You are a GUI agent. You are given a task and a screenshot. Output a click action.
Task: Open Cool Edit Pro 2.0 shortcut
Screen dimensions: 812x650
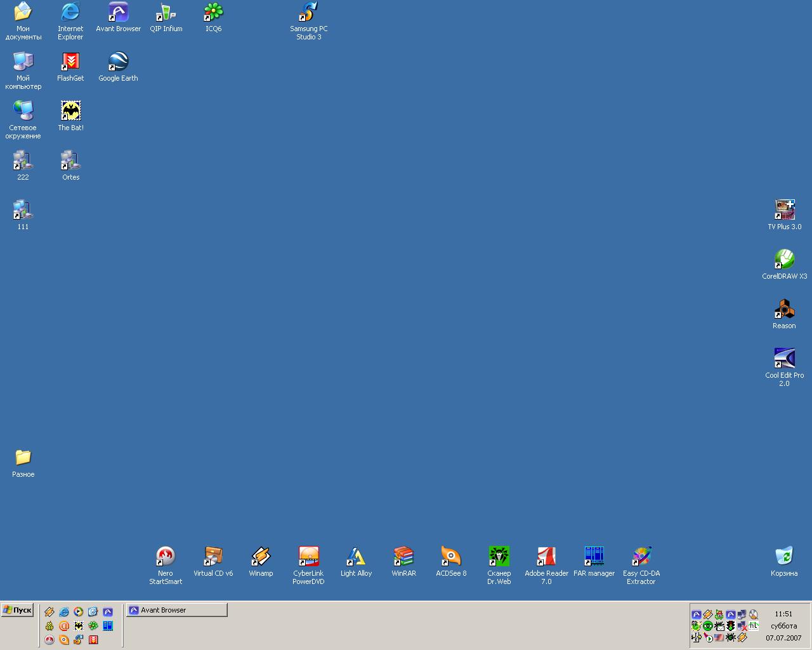click(784, 368)
